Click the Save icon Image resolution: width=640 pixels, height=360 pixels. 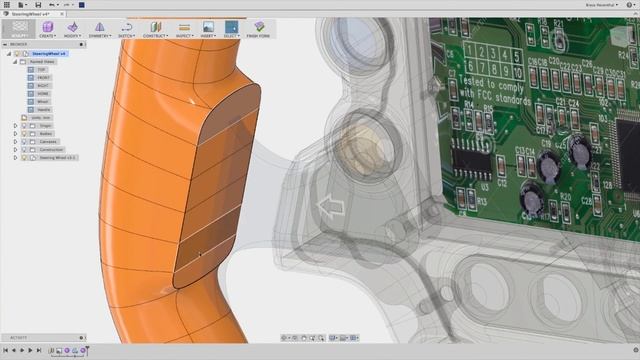(38, 5)
